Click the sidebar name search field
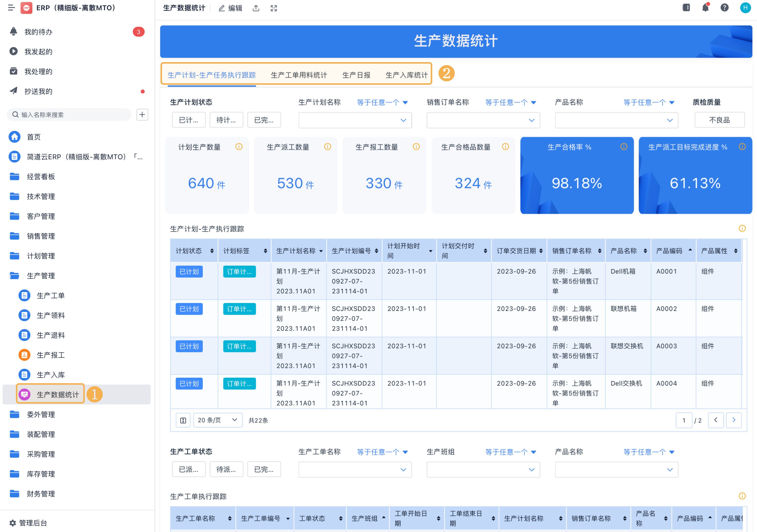This screenshot has height=532, width=757. pyautogui.click(x=69, y=115)
